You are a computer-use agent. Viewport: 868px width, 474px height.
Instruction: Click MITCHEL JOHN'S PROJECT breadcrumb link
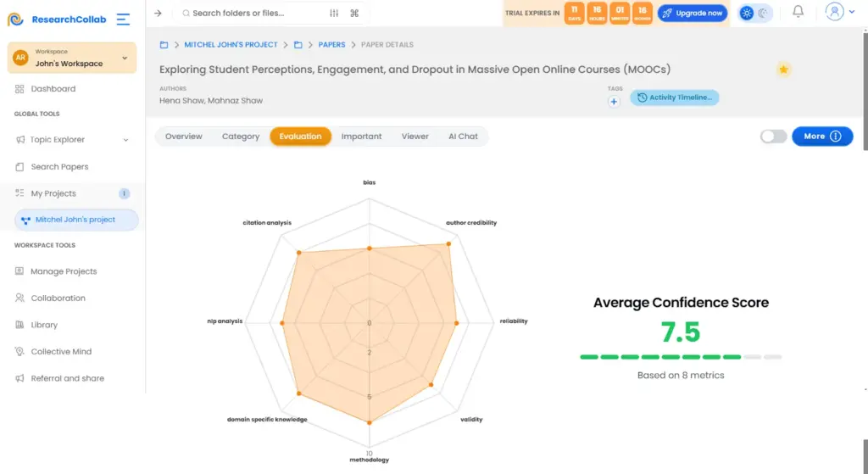(x=231, y=45)
